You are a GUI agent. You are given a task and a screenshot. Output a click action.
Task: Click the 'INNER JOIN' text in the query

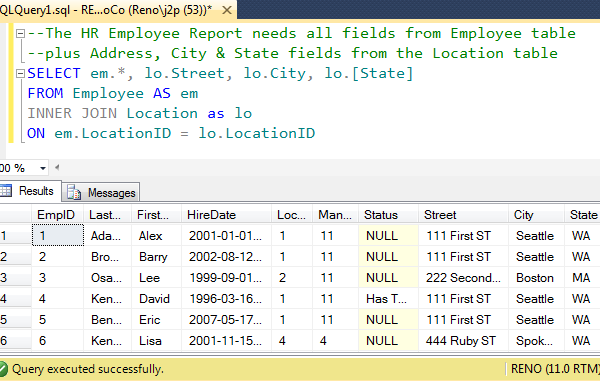point(72,114)
